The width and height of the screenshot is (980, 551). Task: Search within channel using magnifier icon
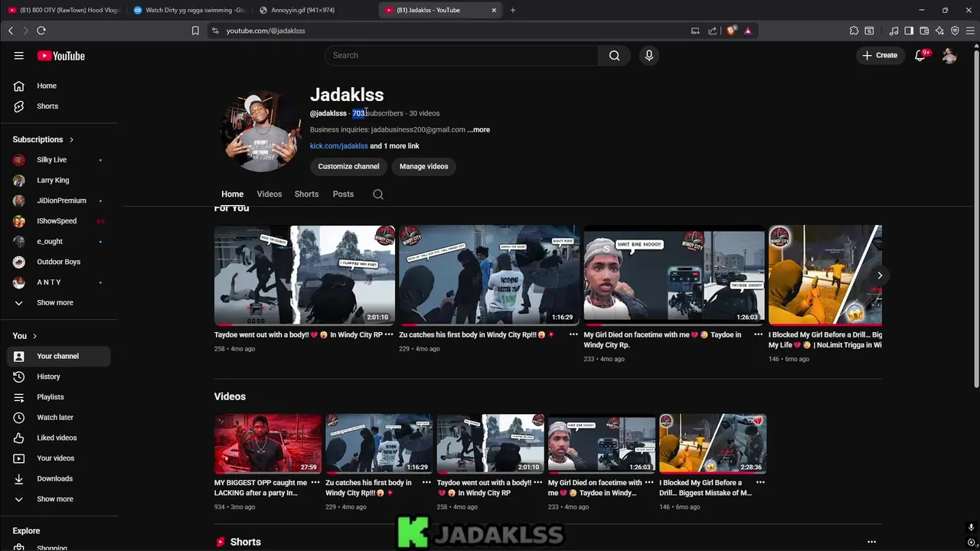(377, 194)
